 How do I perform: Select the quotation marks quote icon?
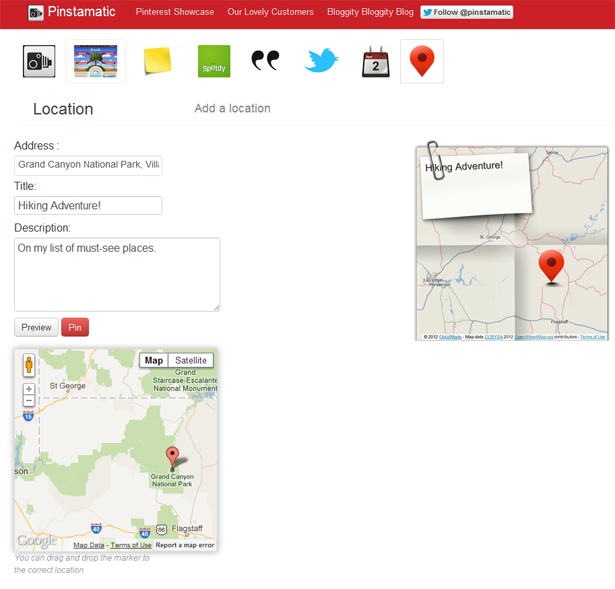[265, 60]
